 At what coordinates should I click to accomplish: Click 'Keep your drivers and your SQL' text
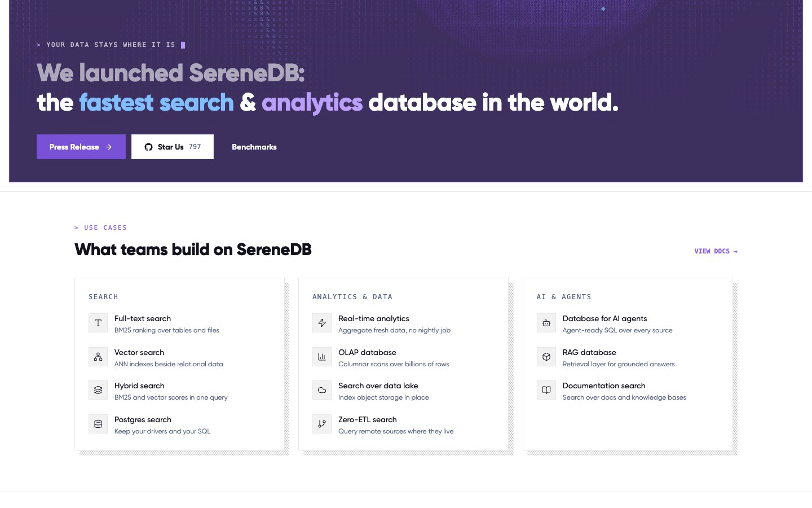click(162, 431)
